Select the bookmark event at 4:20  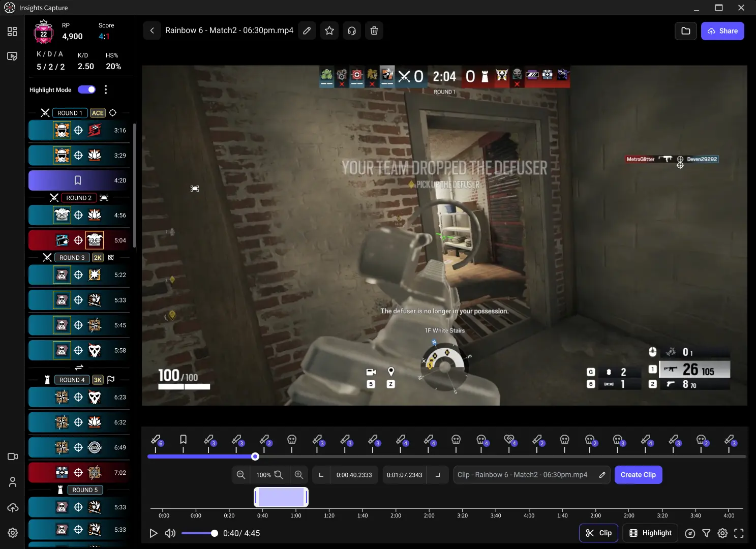[79, 180]
